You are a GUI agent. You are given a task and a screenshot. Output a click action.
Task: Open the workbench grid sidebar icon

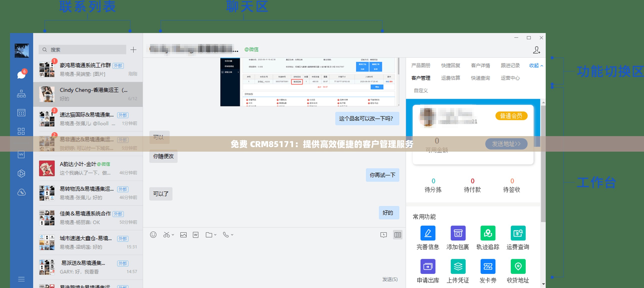click(21, 131)
